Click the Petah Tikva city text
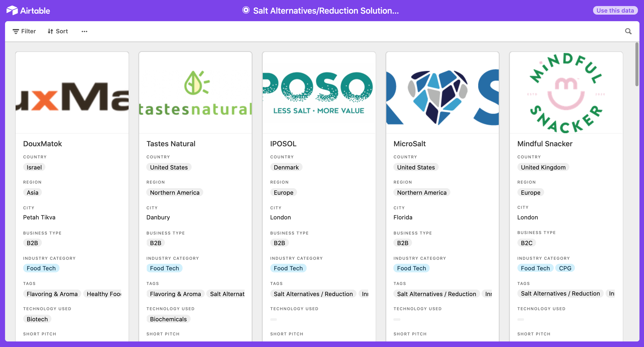 click(39, 217)
